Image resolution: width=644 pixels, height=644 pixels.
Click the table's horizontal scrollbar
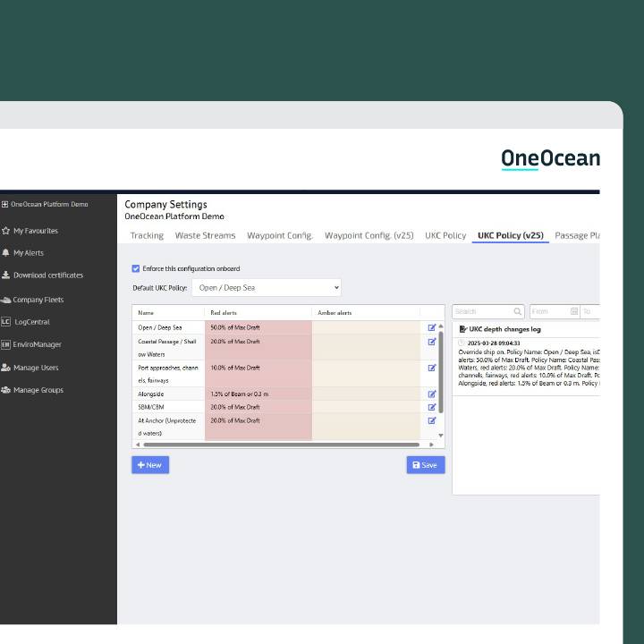click(x=281, y=445)
